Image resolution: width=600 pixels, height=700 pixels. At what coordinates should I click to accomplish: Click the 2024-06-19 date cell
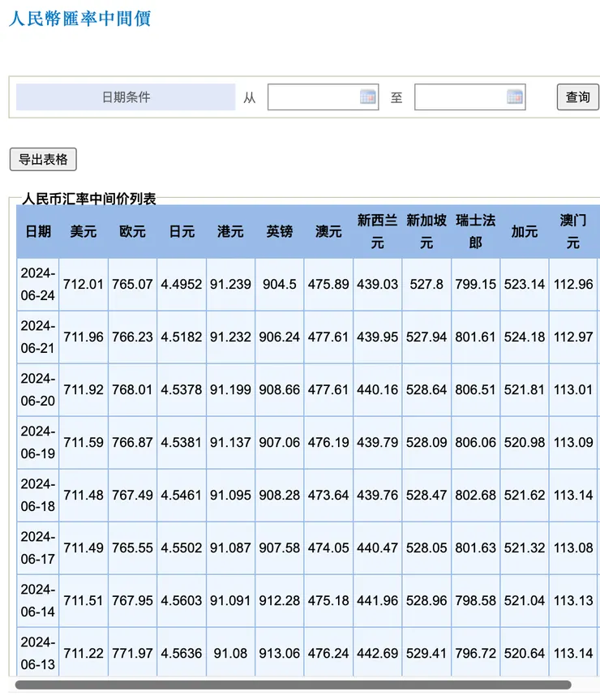38,442
